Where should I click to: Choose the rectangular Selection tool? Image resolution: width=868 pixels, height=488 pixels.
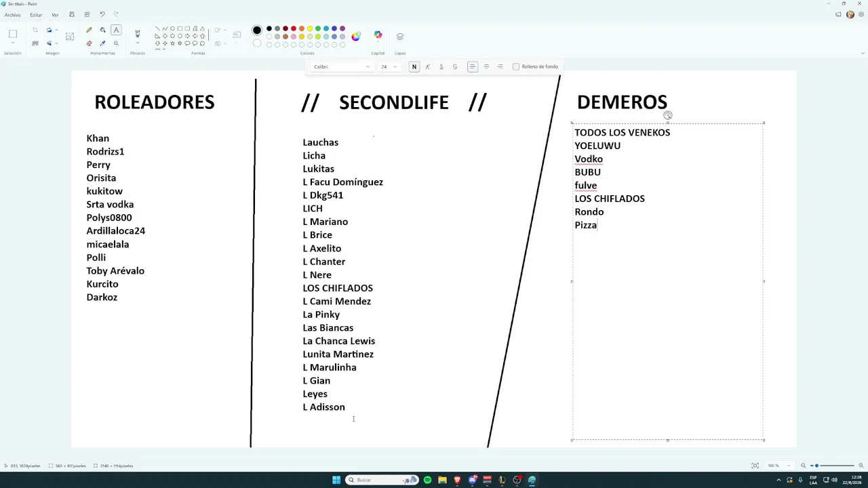tap(13, 33)
